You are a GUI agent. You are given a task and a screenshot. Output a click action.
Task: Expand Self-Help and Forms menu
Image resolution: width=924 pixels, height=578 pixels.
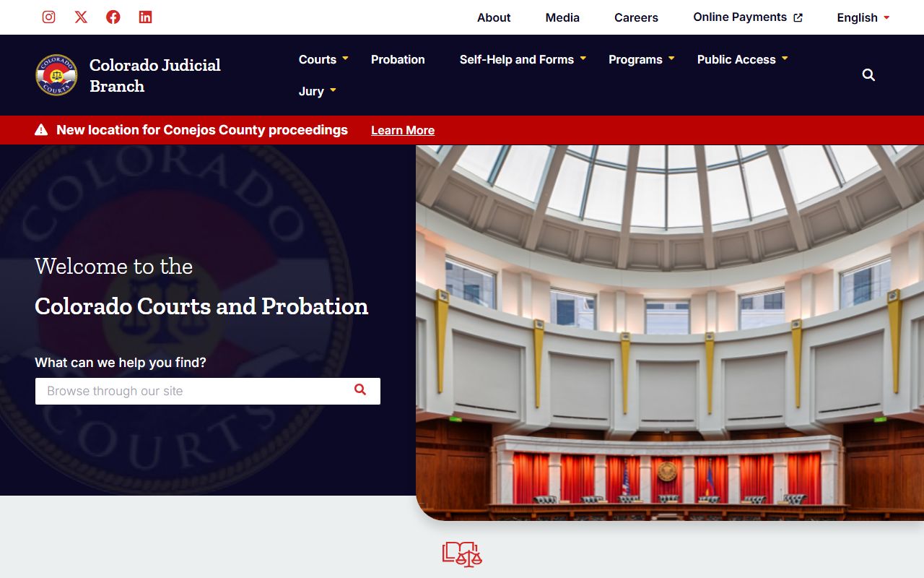[x=523, y=59]
